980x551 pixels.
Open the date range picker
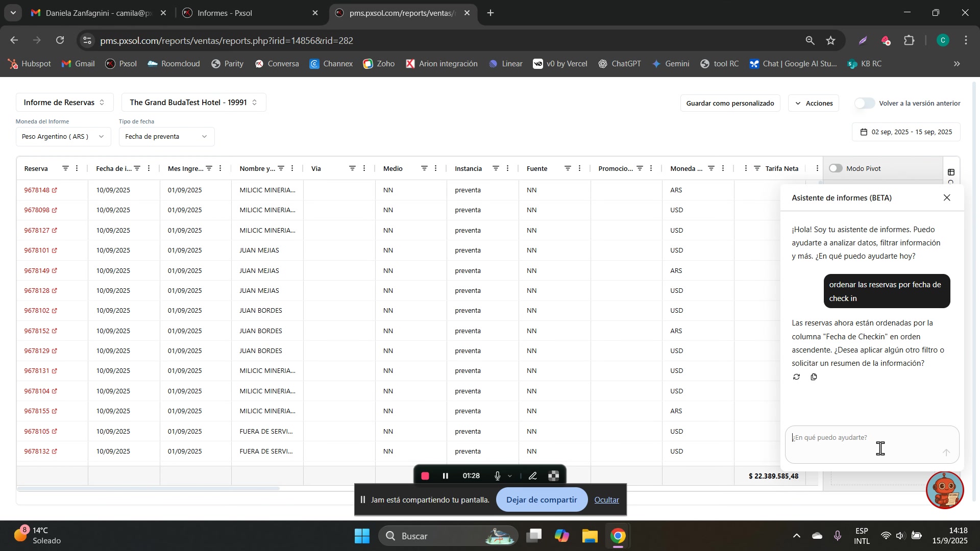906,132
